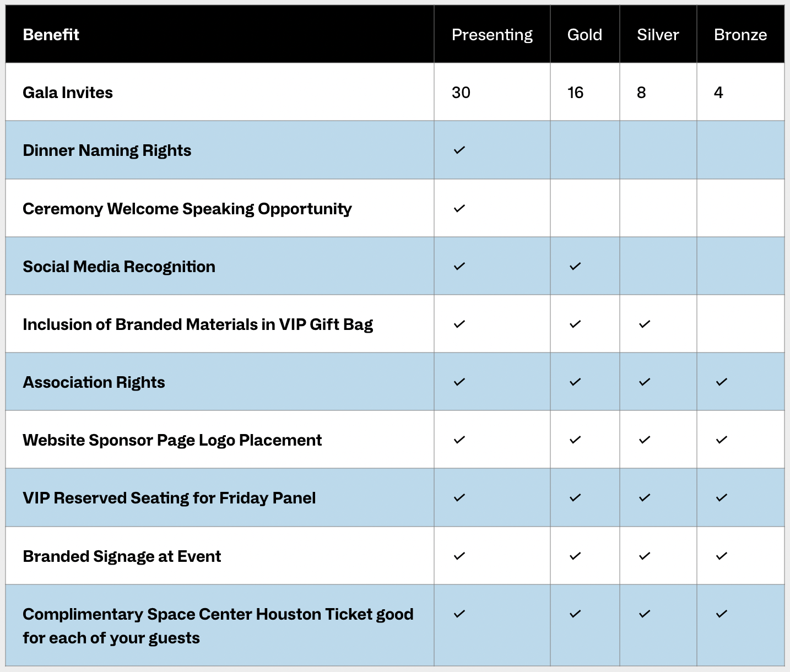This screenshot has width=790, height=672.
Task: Click Gold checkmark for Branded Signage at Event
Action: 575,556
